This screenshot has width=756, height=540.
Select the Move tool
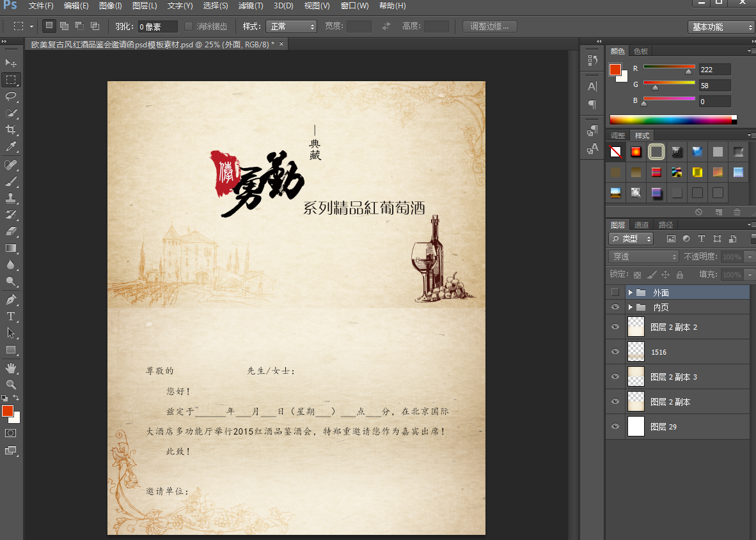[11, 63]
